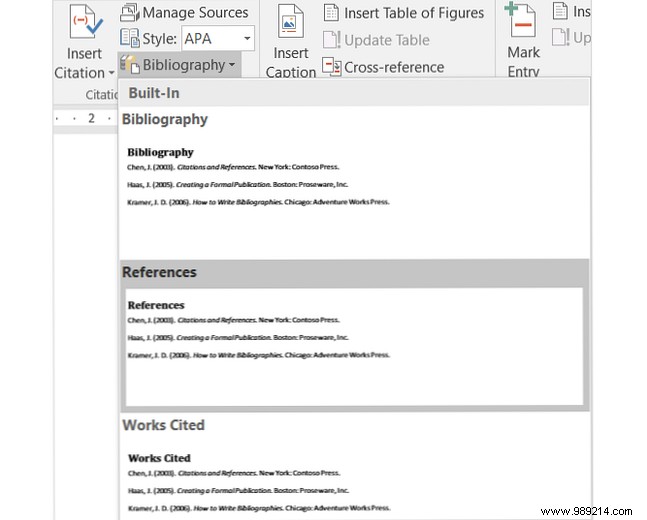647x520 pixels.
Task: Click the Insert Caption icon
Action: (x=290, y=21)
